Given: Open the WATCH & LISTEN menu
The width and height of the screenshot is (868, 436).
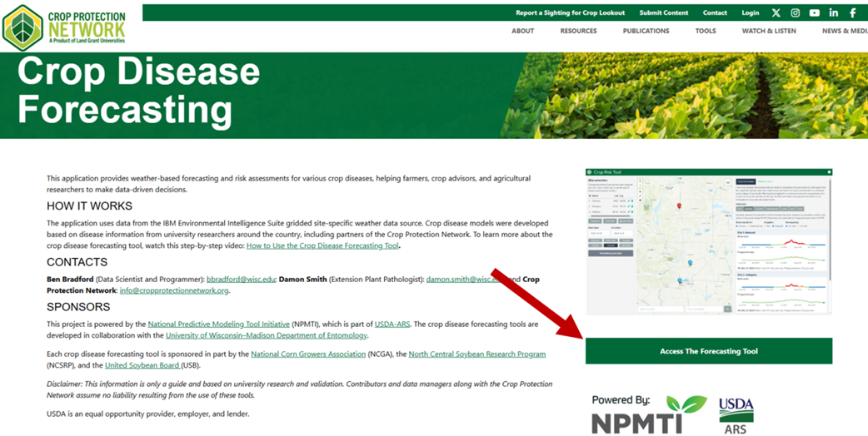Looking at the screenshot, I should [x=769, y=31].
